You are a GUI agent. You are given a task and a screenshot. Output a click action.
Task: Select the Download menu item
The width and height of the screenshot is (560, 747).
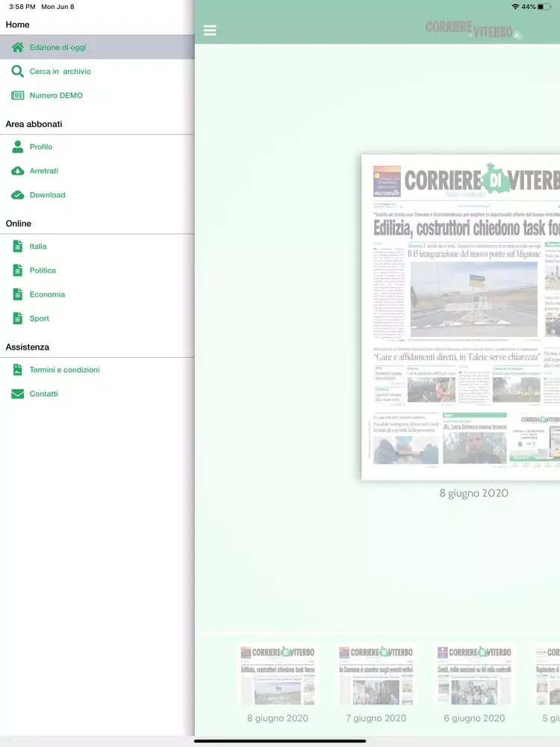(97, 195)
